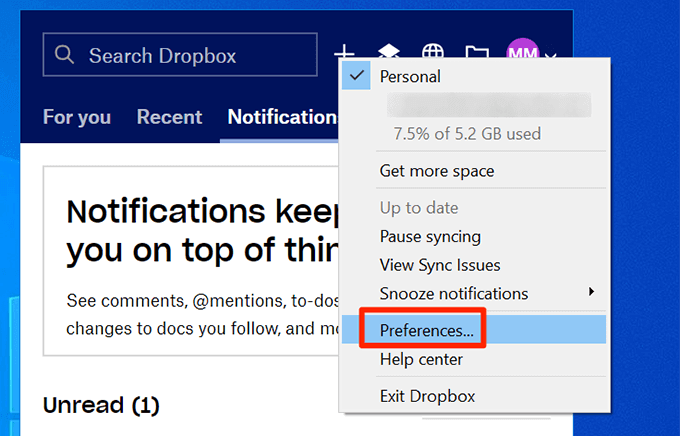Screen dimensions: 680x436
Task: Select View Sync Issues
Action: pyautogui.click(x=440, y=265)
